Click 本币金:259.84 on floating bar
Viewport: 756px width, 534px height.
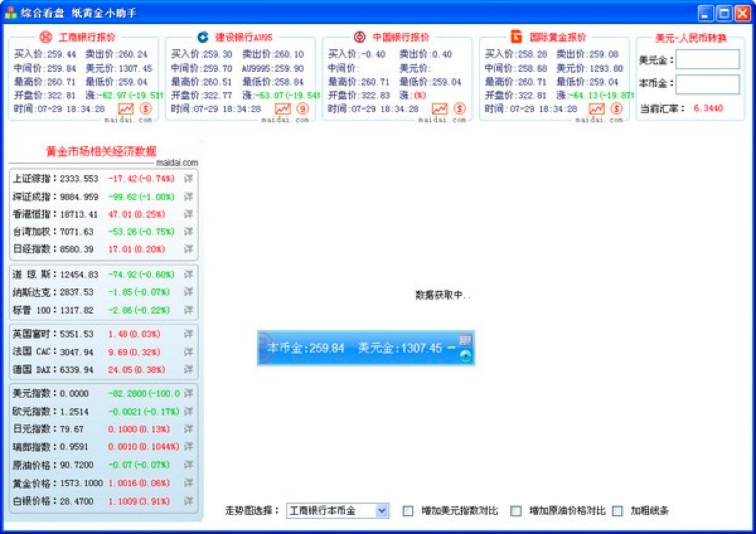pos(306,348)
